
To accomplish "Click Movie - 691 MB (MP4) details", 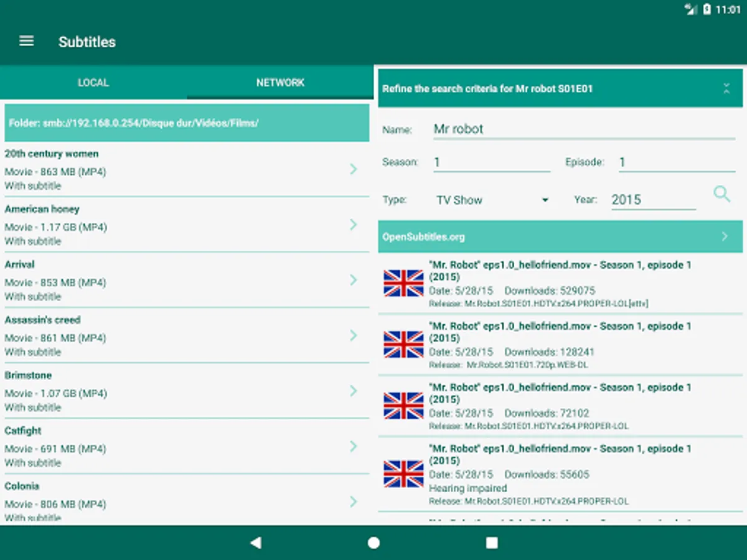I will (55, 449).
